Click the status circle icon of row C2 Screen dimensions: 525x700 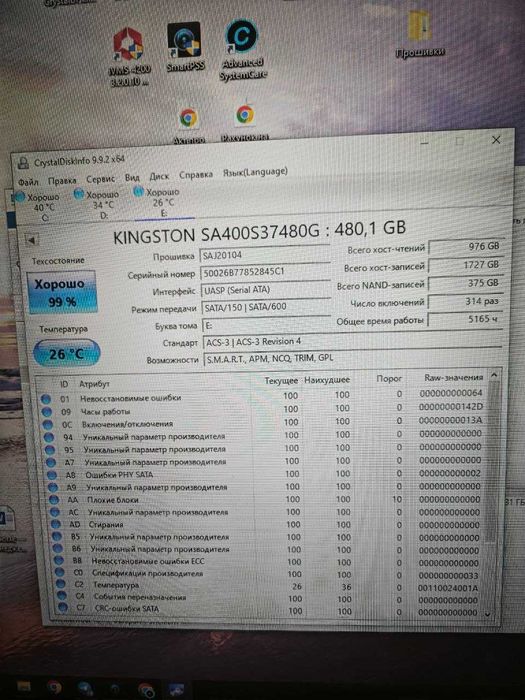[x=60, y=584]
